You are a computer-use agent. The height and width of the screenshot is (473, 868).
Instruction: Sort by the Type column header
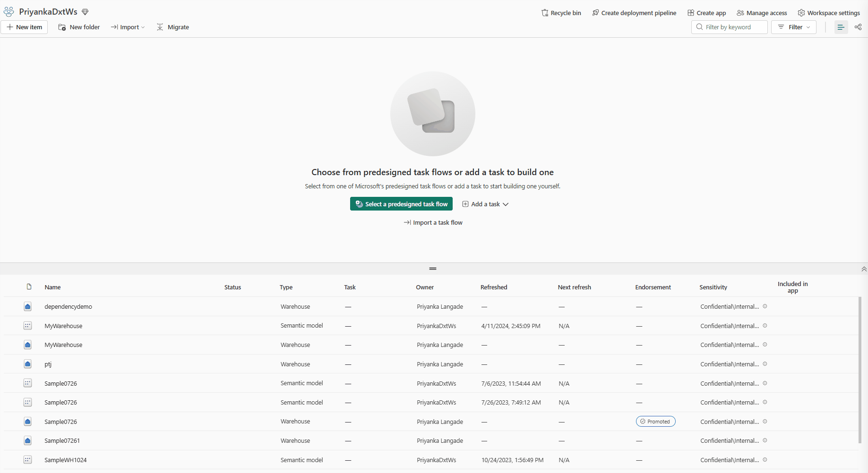pos(286,287)
